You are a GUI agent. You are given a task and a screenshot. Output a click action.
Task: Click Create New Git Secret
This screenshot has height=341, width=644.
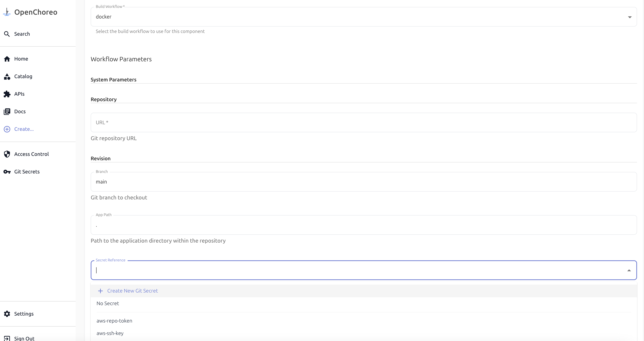[x=132, y=291]
